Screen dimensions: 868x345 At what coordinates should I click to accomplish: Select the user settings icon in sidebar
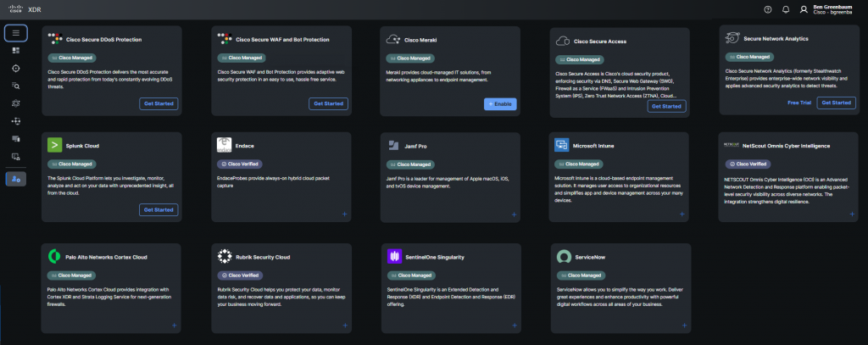click(15, 179)
